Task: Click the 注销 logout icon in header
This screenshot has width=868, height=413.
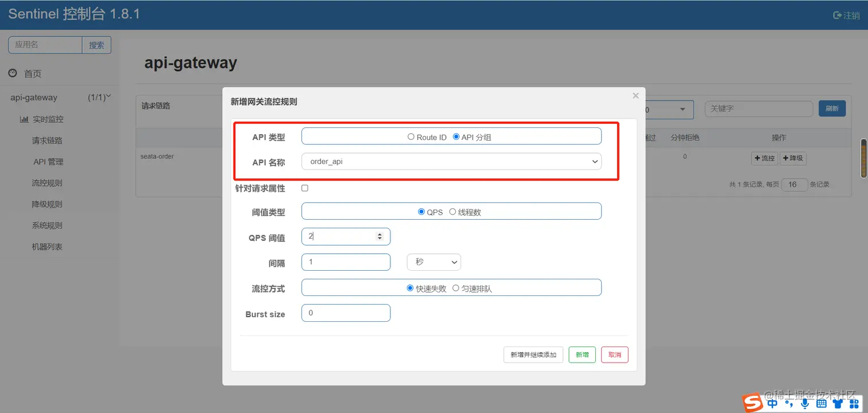Action: point(837,15)
